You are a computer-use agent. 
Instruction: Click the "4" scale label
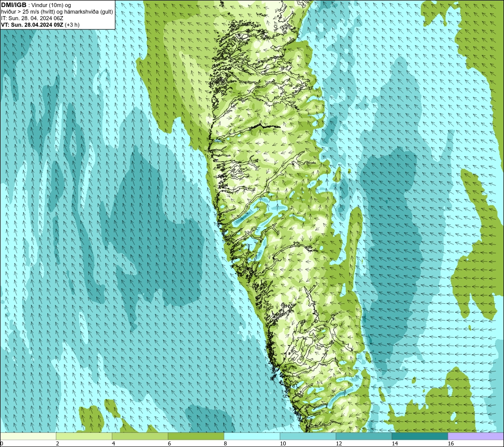(113, 444)
